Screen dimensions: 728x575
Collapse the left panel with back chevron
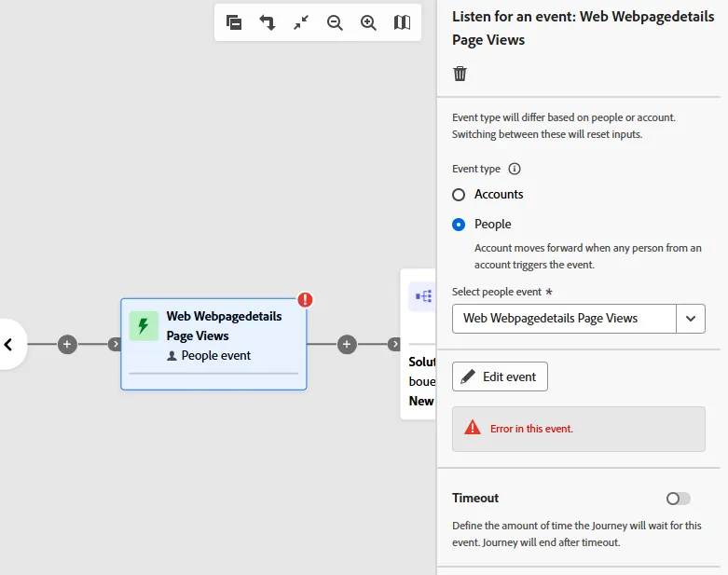coord(8,345)
